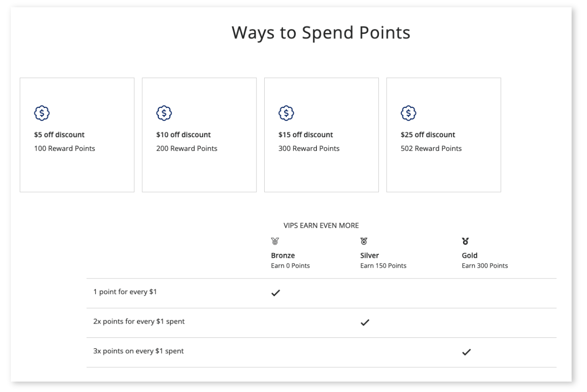The image size is (587, 392).
Task: Click the Gold checkmark for 3x points row
Action: [x=466, y=352]
